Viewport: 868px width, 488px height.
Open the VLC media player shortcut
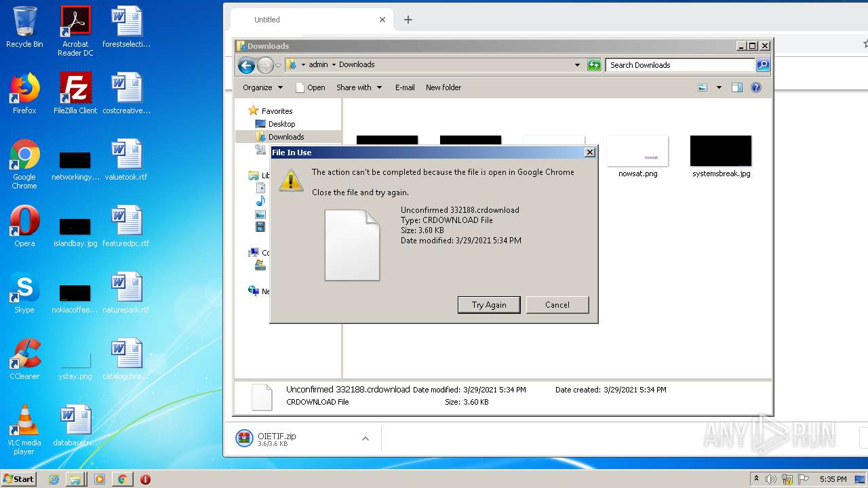pos(24,430)
